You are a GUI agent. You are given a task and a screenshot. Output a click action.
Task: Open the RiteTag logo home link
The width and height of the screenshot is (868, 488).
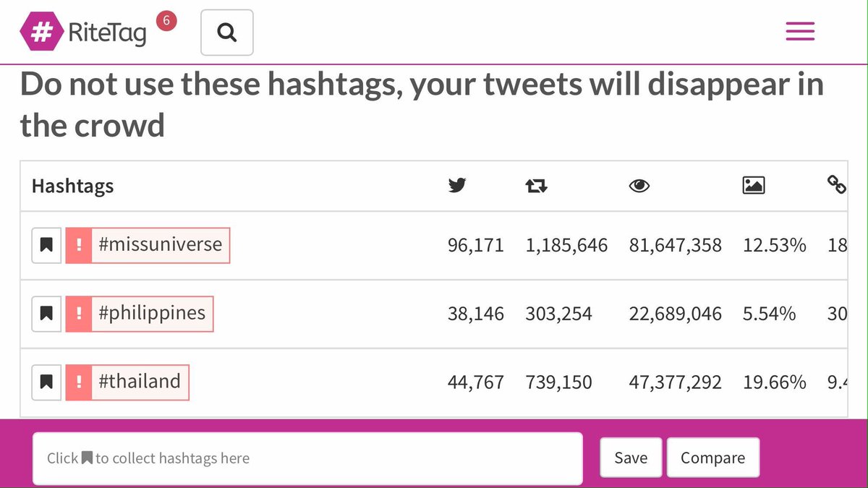click(x=83, y=33)
